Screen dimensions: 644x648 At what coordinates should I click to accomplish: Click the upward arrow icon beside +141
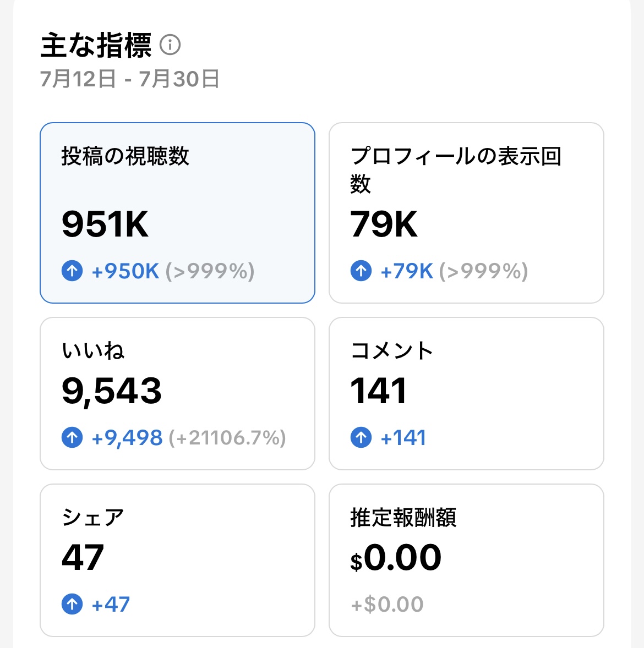point(362,437)
